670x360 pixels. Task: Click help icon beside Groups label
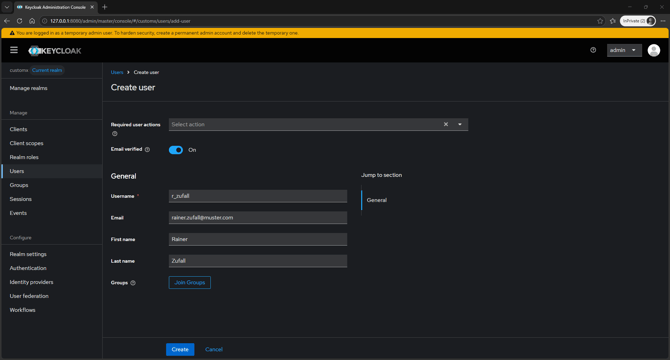133,283
